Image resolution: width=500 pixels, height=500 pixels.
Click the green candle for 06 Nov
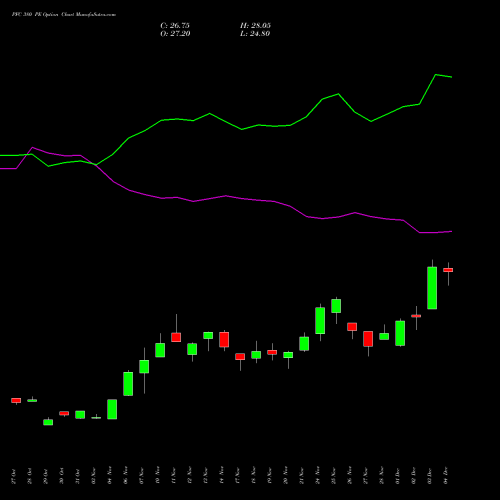click(128, 384)
